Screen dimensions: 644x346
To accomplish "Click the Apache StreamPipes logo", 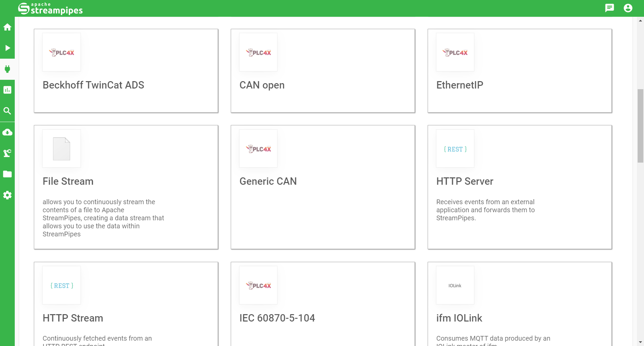I will tap(50, 8).
